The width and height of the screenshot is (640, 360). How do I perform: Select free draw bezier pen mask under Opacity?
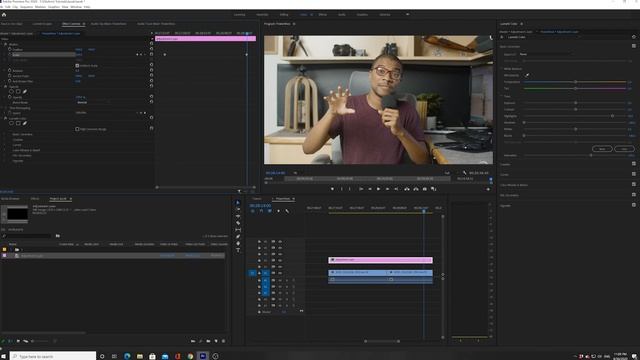[24, 91]
